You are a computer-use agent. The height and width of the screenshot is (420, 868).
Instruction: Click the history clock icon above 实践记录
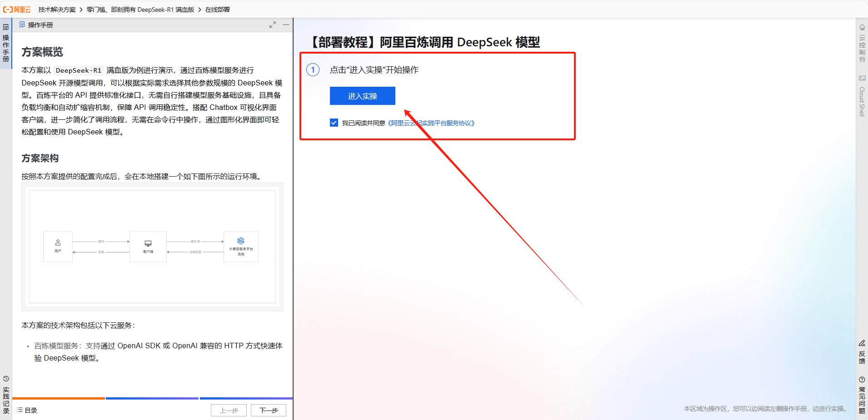tap(6, 379)
